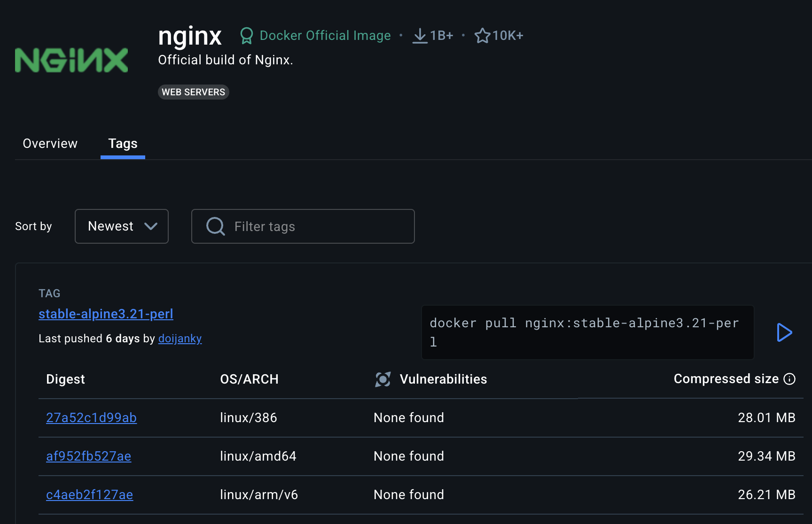This screenshot has height=524, width=812.
Task: Switch to the Overview tab
Action: [50, 144]
